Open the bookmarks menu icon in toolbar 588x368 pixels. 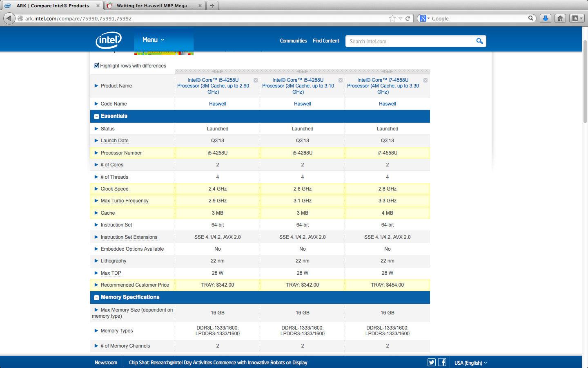click(x=577, y=18)
